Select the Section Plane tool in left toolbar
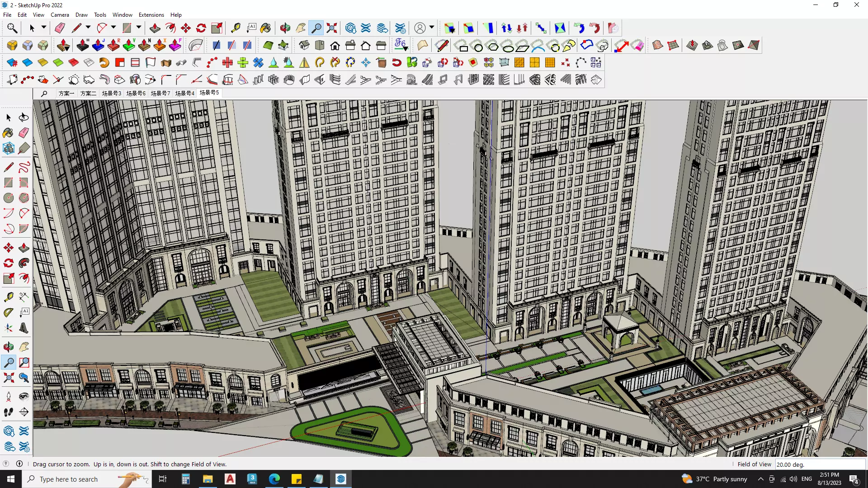This screenshot has width=868, height=488. [24, 412]
